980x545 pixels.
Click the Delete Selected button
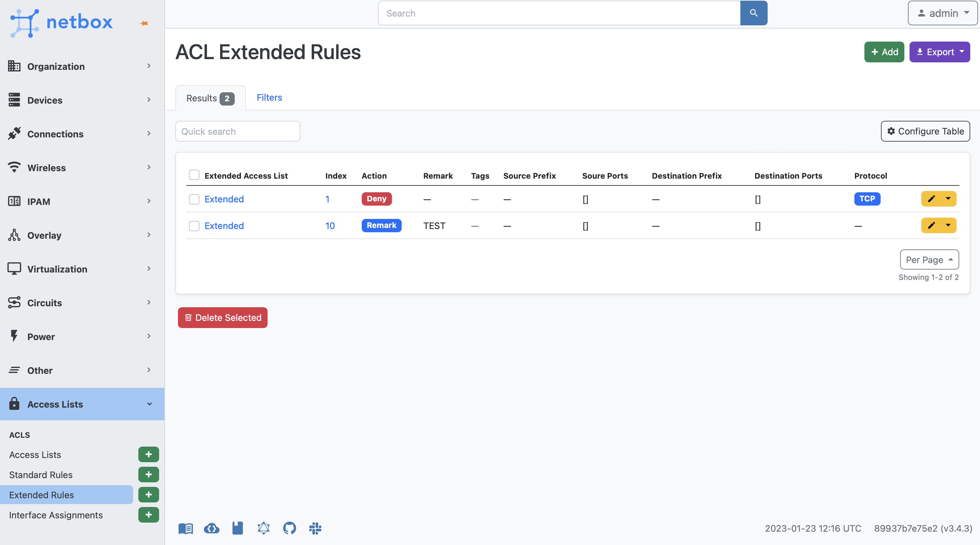[x=222, y=317]
